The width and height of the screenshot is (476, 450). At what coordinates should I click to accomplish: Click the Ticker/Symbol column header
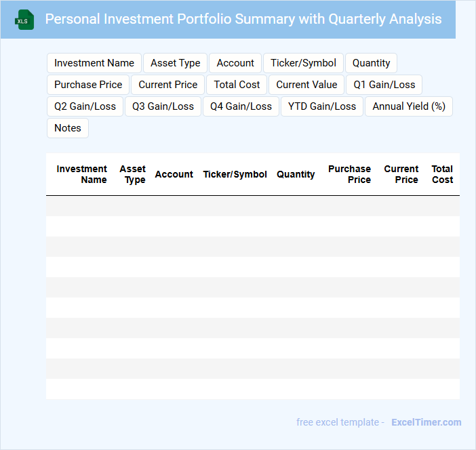coord(235,174)
